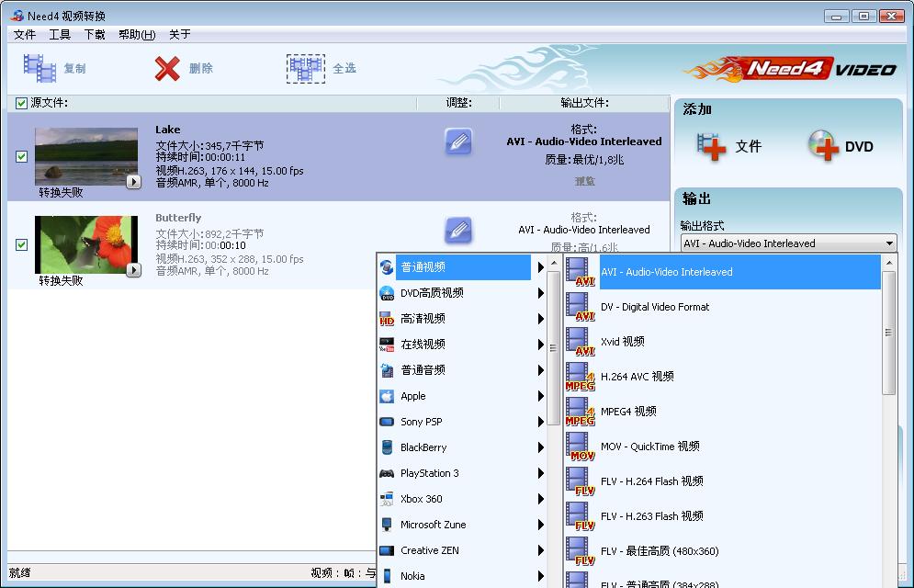Open the 帮助(H) menu
The image size is (914, 588).
[137, 34]
